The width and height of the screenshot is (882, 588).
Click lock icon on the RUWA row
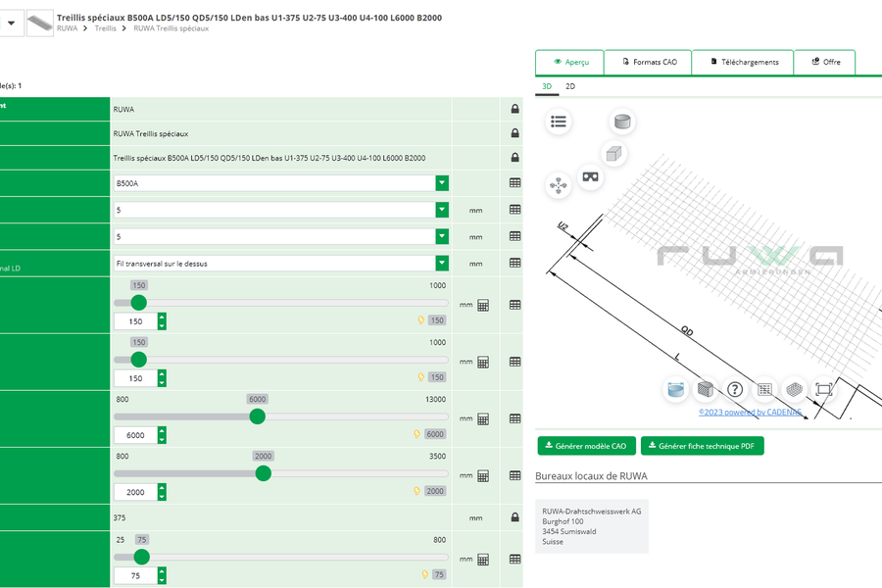[514, 109]
